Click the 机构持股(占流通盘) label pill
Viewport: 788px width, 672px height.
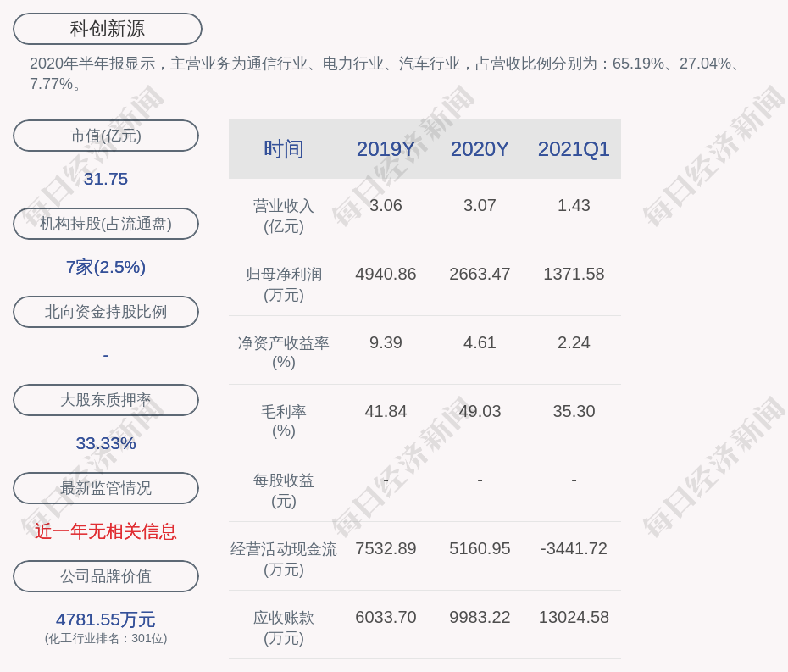click(x=106, y=224)
